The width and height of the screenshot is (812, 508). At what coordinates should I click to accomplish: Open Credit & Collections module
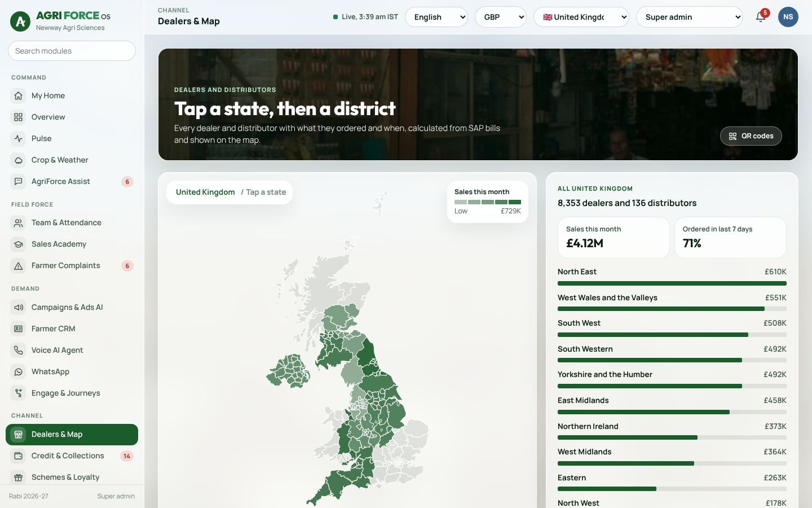(x=72, y=456)
